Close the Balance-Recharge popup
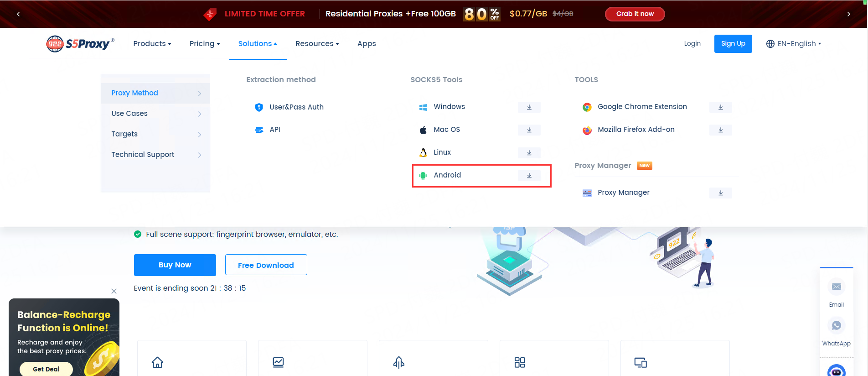 pos(114,291)
